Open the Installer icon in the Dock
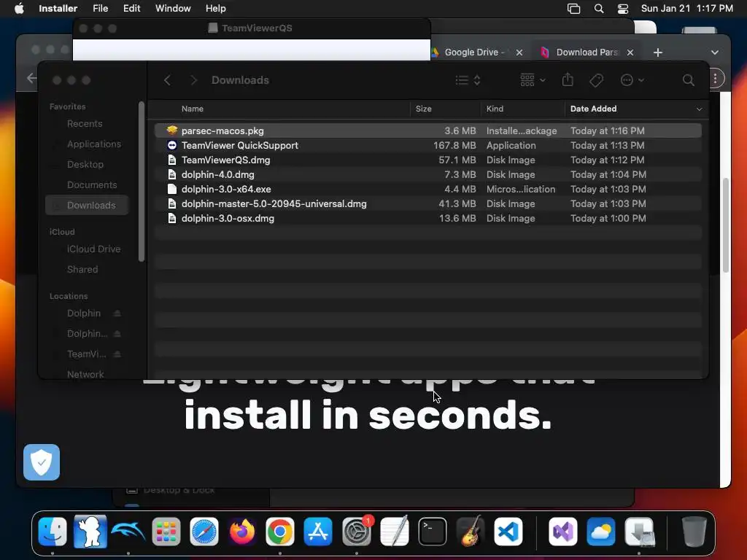 point(639,532)
